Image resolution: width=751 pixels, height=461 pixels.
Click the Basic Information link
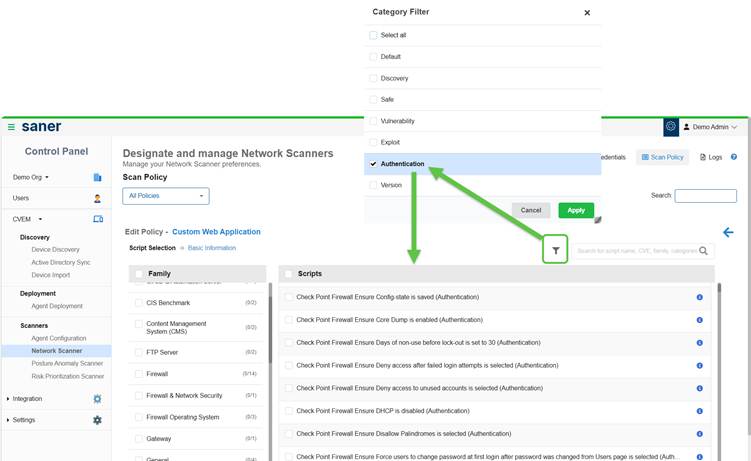tap(212, 247)
